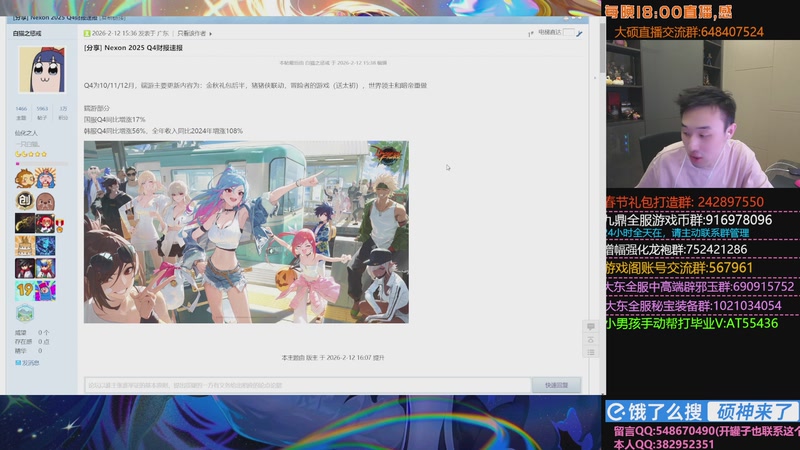Click the quick reply button (快速回复)
This screenshot has height=450, width=800.
tap(556, 385)
